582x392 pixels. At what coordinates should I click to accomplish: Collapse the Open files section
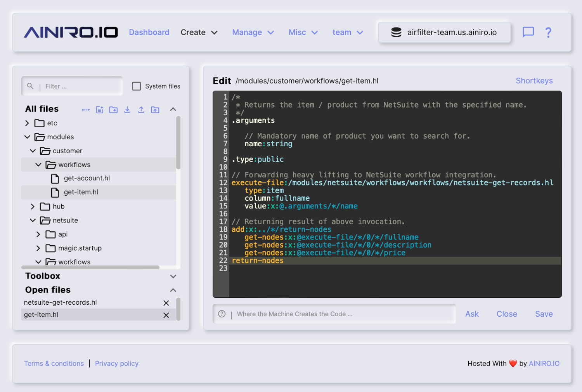(x=173, y=290)
